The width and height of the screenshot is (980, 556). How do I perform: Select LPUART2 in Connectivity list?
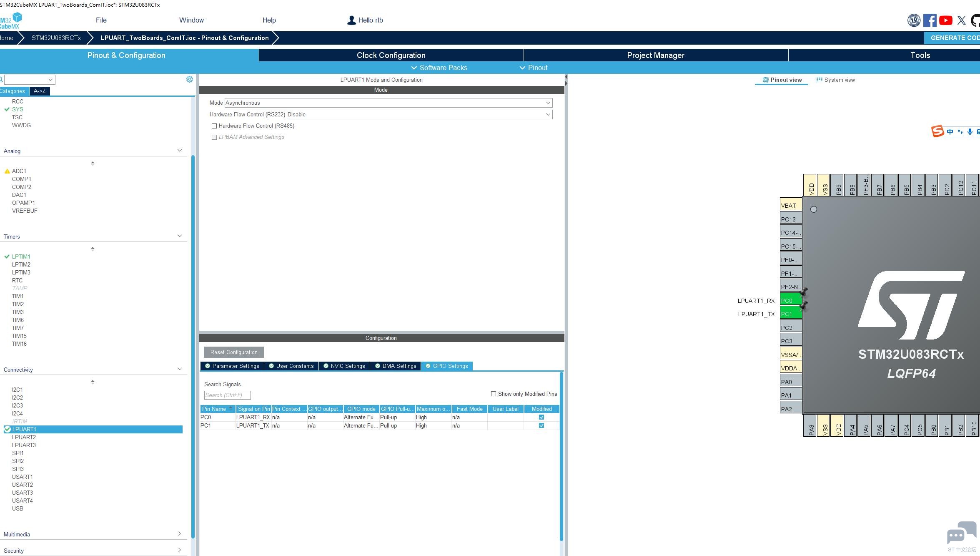24,437
